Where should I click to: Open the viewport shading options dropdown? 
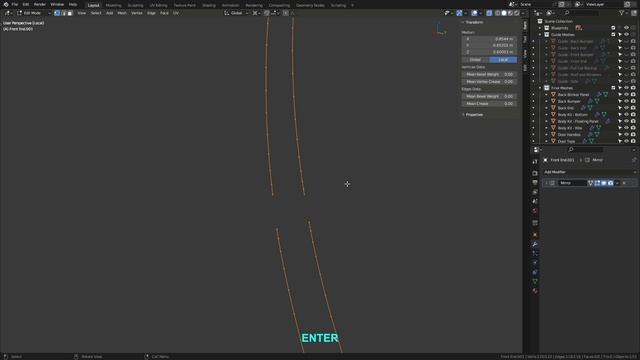[523, 13]
